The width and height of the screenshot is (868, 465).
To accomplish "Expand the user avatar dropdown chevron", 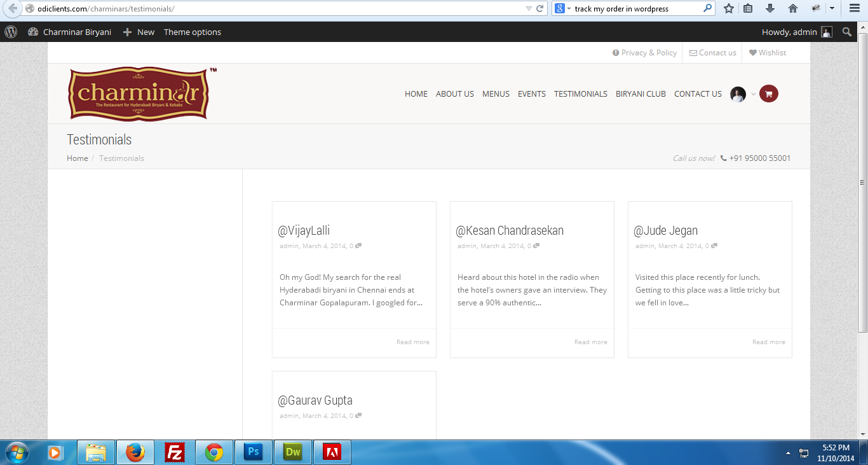I will (x=754, y=94).
